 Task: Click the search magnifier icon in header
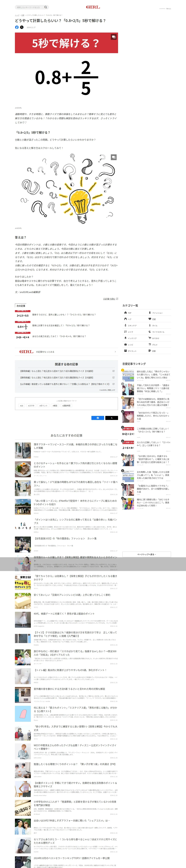[x=46, y=7]
